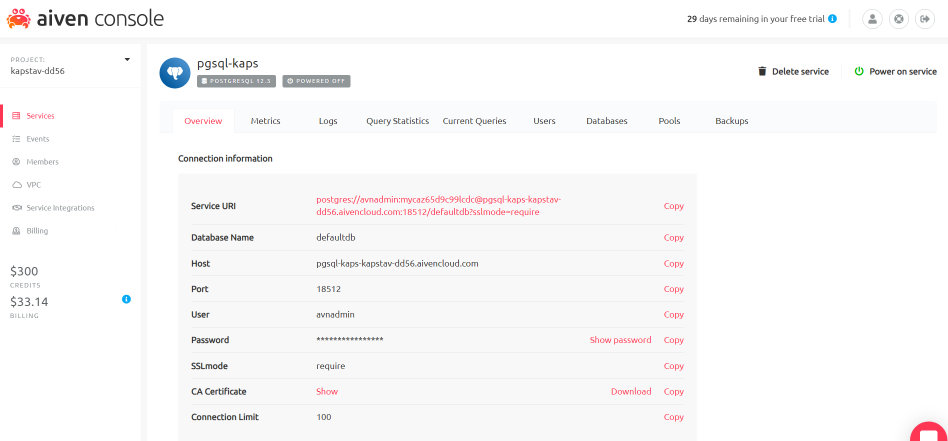Open the Databases tab
Screen dimensions: 948x441
click(x=606, y=121)
